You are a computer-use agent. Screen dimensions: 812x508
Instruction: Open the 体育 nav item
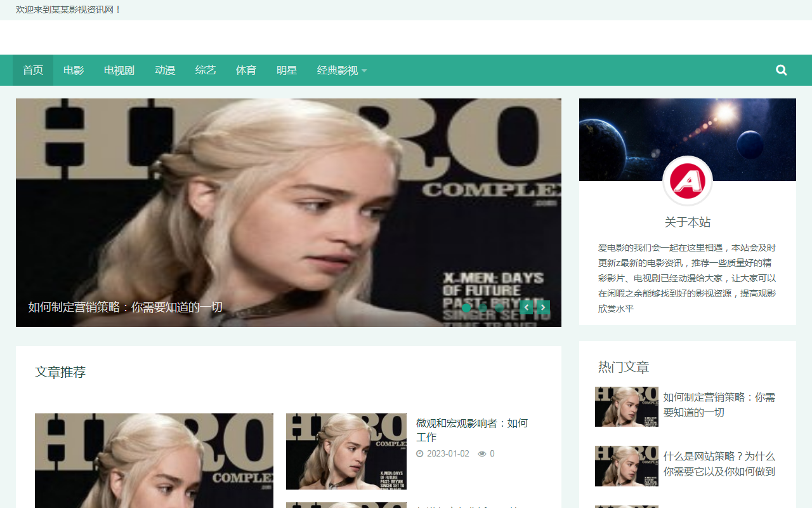pyautogui.click(x=246, y=70)
